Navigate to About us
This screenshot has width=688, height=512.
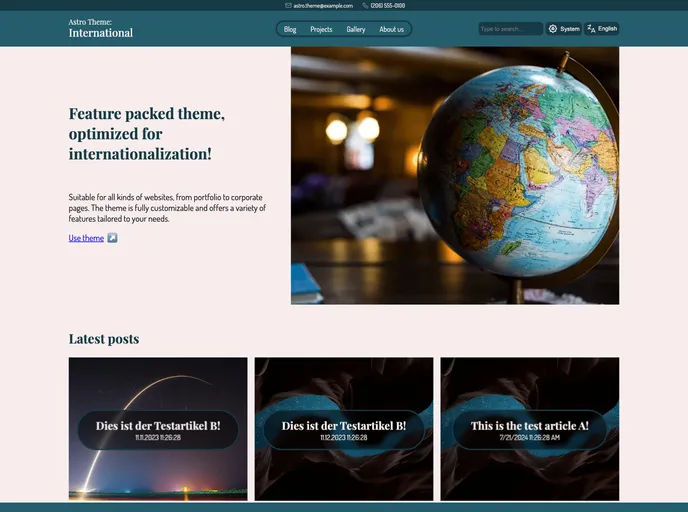click(391, 29)
